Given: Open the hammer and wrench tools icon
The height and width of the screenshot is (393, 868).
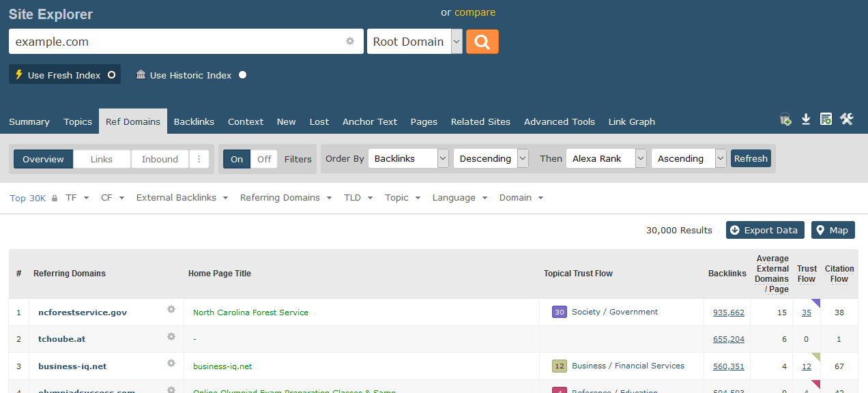Looking at the screenshot, I should [x=847, y=119].
